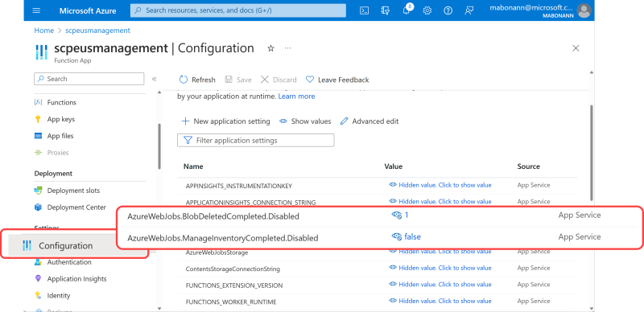This screenshot has height=312, width=644.
Task: Reveal hidden value for APPLICATIONINSIGHTS_CONNECTION_STRING
Action: click(x=440, y=202)
